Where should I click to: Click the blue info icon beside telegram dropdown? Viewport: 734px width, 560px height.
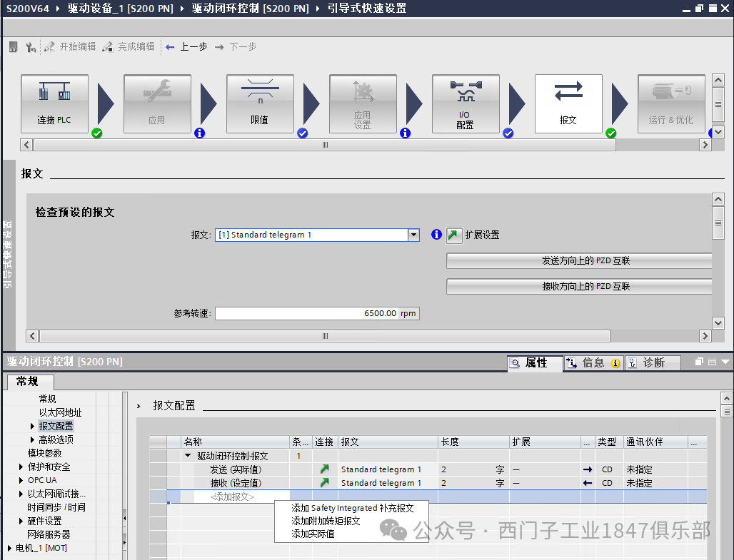pyautogui.click(x=436, y=235)
